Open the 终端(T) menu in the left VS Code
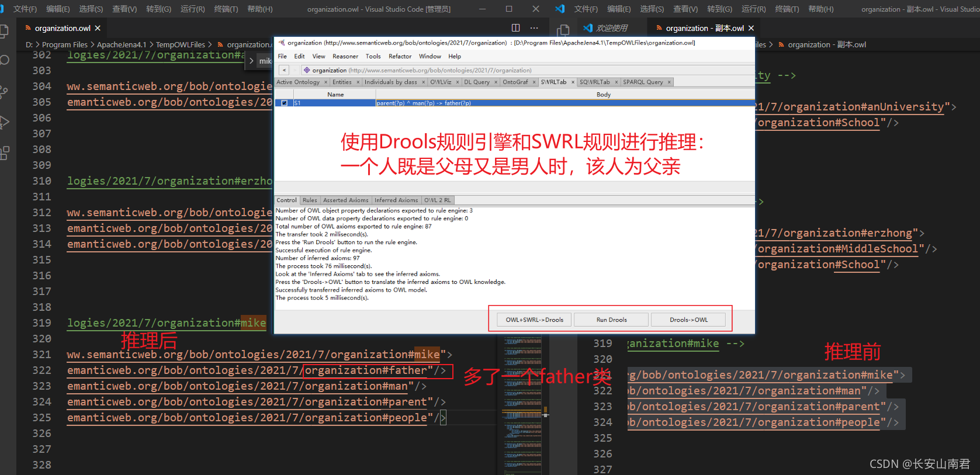This screenshot has height=475, width=980. [x=226, y=9]
